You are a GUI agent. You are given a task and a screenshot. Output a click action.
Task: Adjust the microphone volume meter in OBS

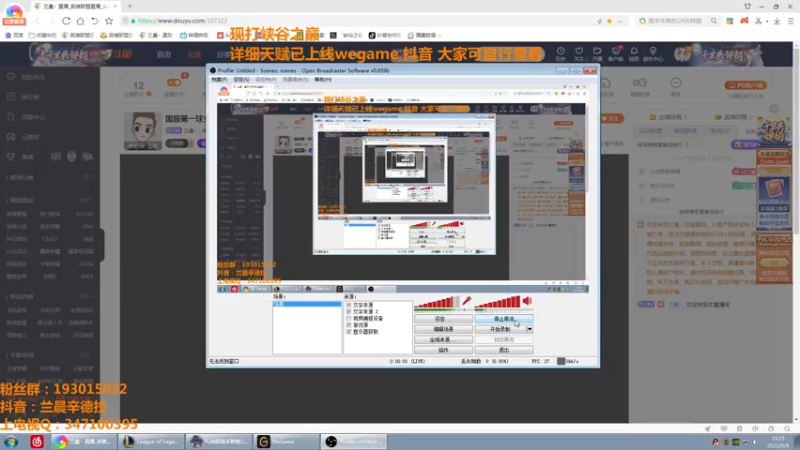coord(437,303)
